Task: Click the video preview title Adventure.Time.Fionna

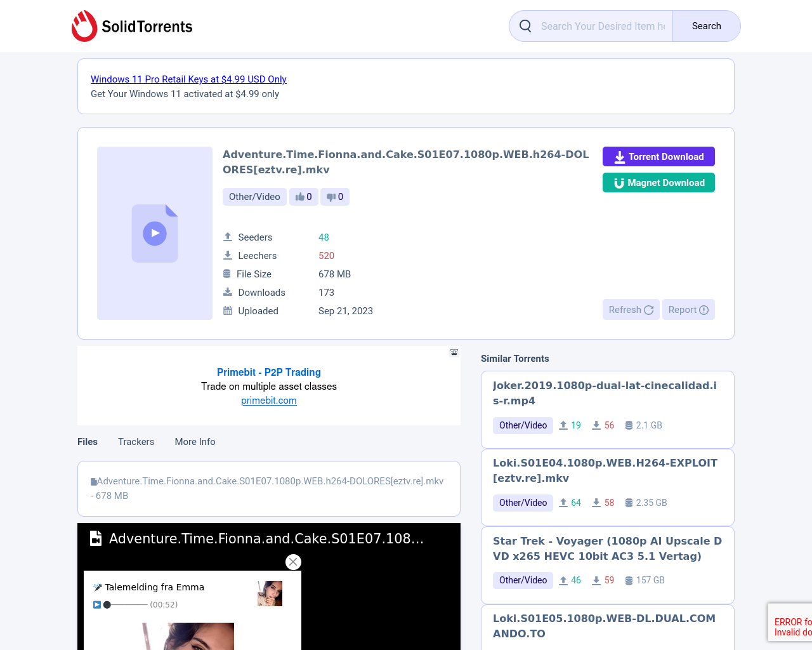Action: [266, 538]
